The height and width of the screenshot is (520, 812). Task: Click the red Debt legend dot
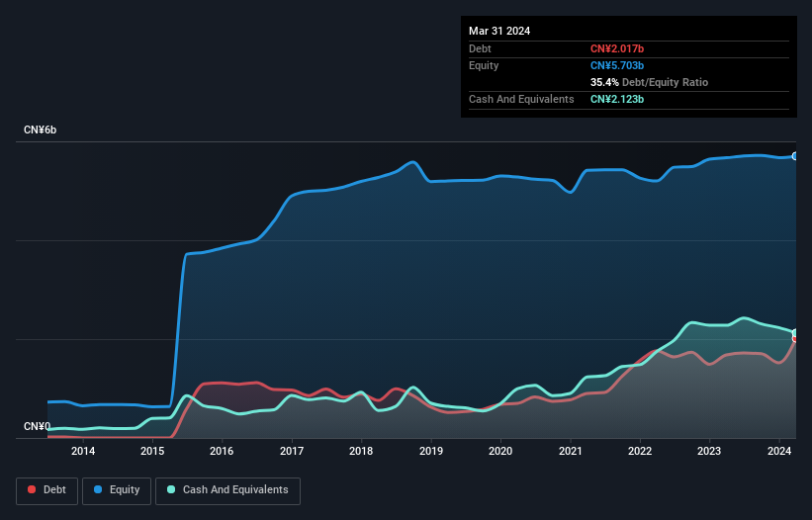pyautogui.click(x=32, y=489)
